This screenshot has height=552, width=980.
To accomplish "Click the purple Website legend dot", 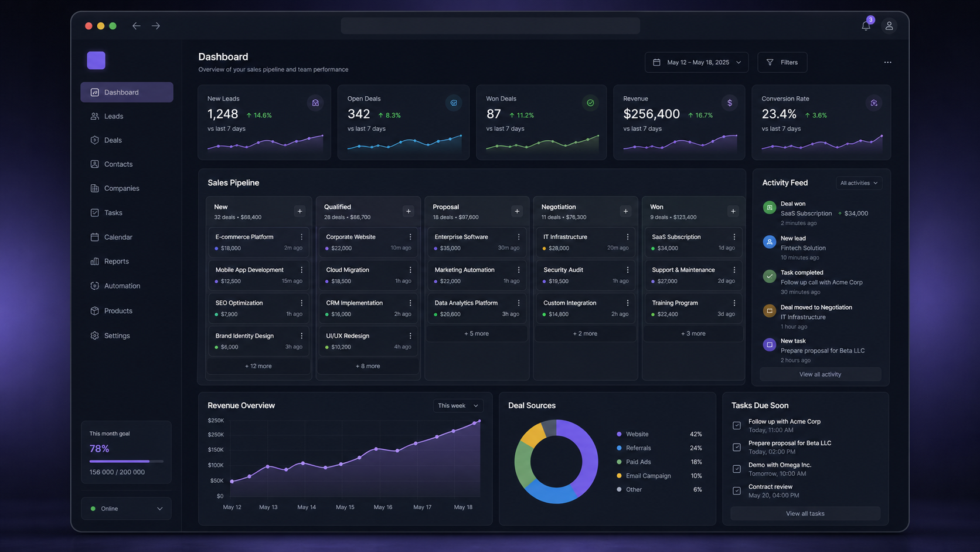I will click(x=619, y=434).
